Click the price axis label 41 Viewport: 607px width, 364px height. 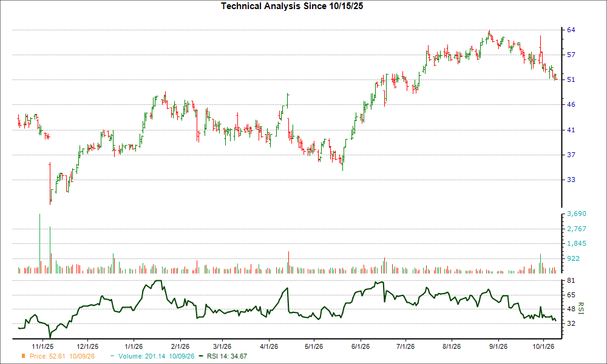pyautogui.click(x=571, y=130)
